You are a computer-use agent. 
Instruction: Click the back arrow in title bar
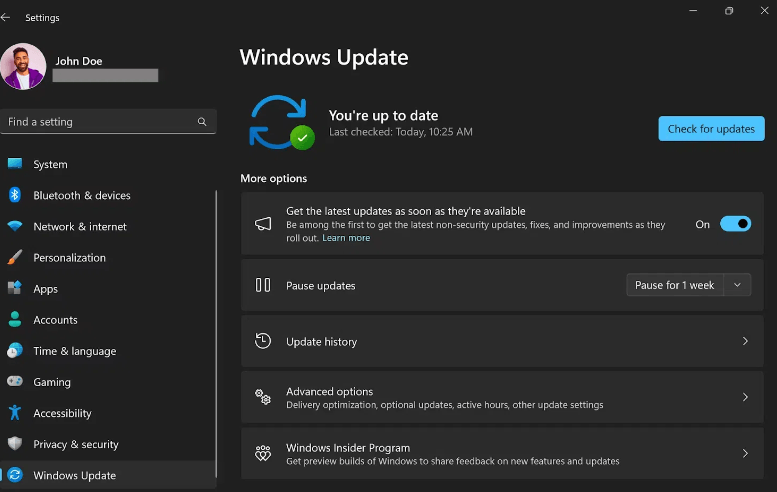(x=6, y=17)
